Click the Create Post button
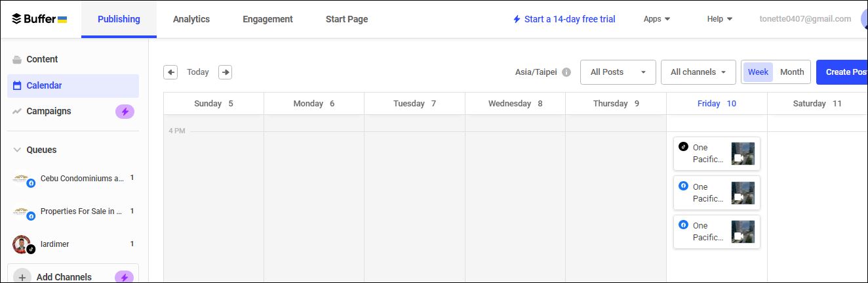The image size is (868, 283). pyautogui.click(x=845, y=72)
